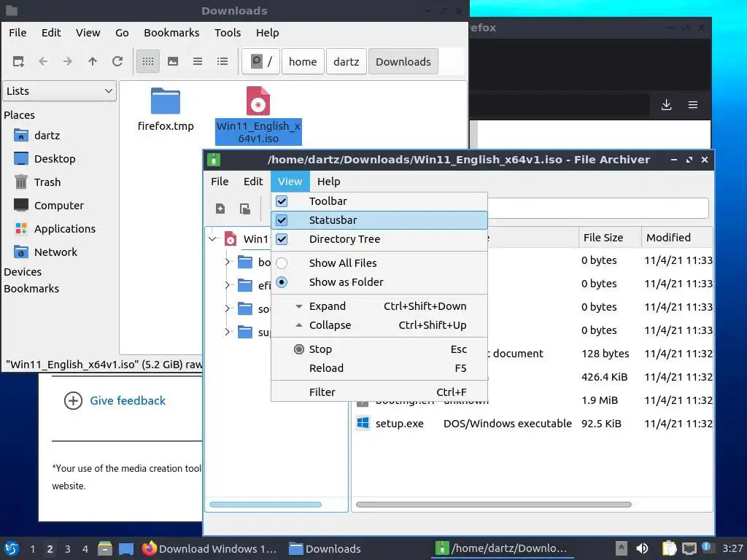Go forward in Downloads file manager
Image resolution: width=747 pixels, height=560 pixels.
68,61
